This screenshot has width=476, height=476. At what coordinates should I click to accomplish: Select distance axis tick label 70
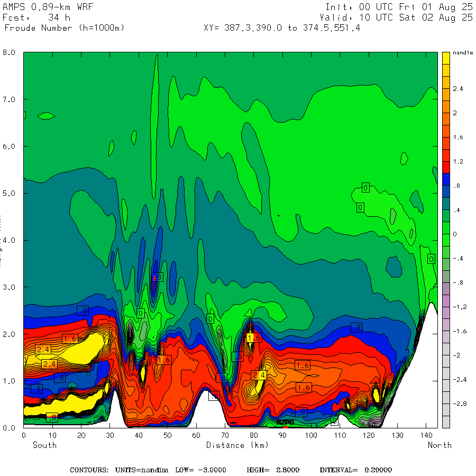click(x=225, y=435)
